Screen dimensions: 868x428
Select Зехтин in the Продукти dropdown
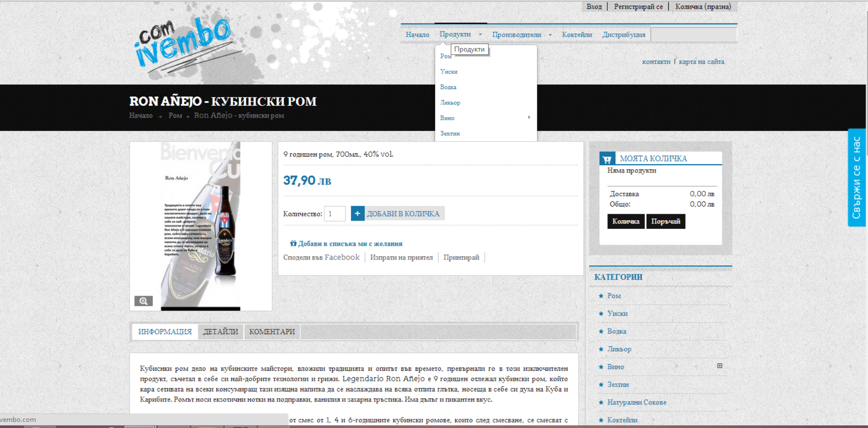450,134
